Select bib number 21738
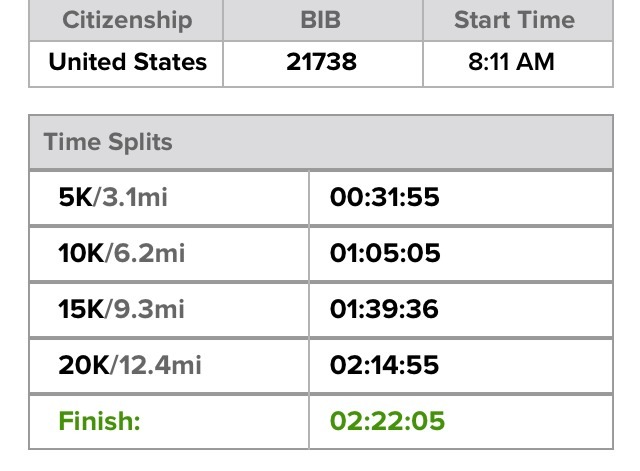640x471 pixels. coord(321,62)
